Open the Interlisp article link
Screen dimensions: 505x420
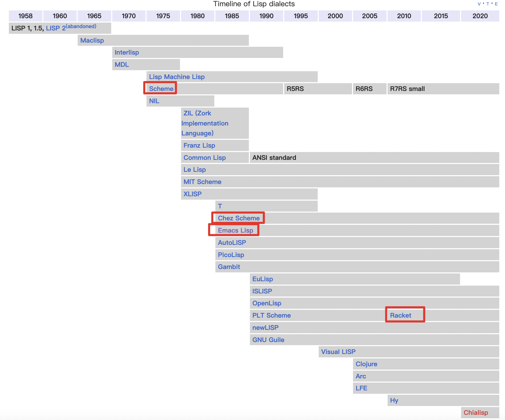[x=127, y=52]
